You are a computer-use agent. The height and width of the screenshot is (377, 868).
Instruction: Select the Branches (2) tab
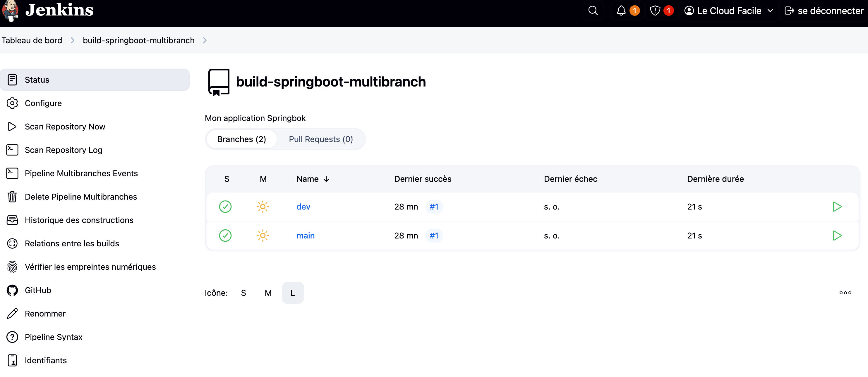pos(241,139)
